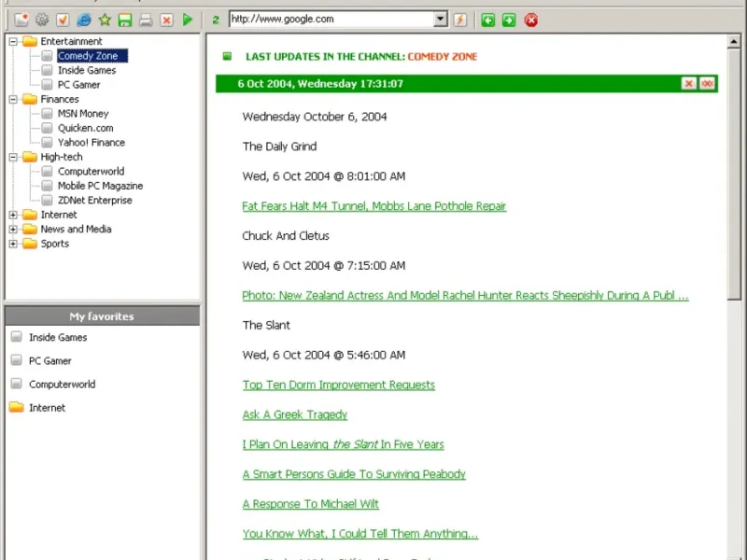Click the vertical scrollbar thumb
This screenshot has height=560, width=747.
tap(734, 175)
